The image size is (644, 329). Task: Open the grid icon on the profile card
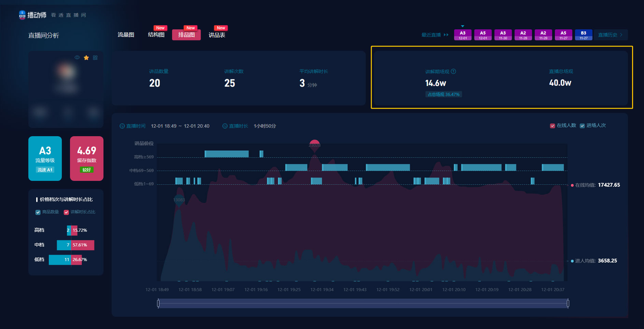[95, 57]
